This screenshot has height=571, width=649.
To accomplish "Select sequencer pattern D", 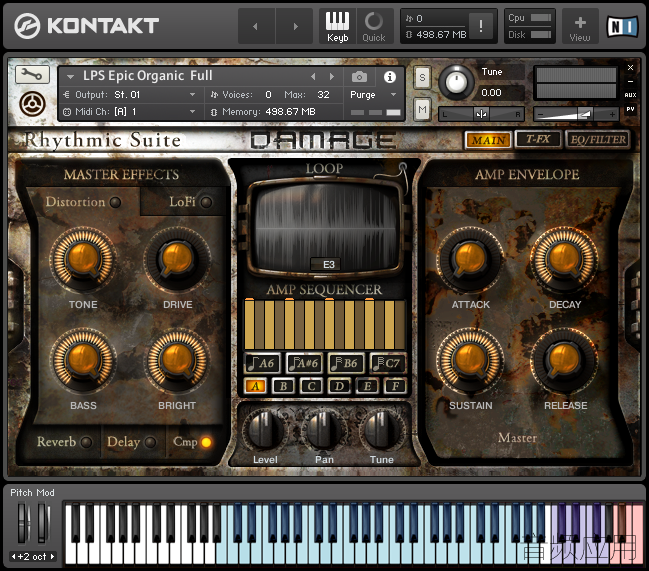I will pyautogui.click(x=339, y=386).
